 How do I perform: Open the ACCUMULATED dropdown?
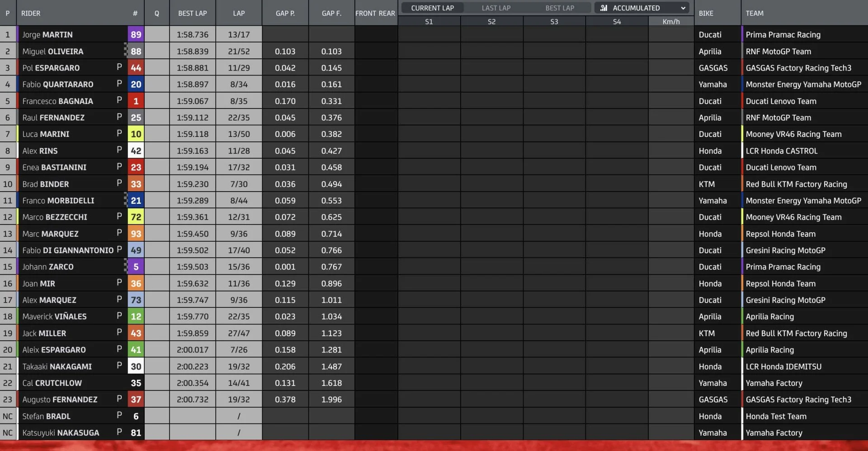pyautogui.click(x=642, y=8)
